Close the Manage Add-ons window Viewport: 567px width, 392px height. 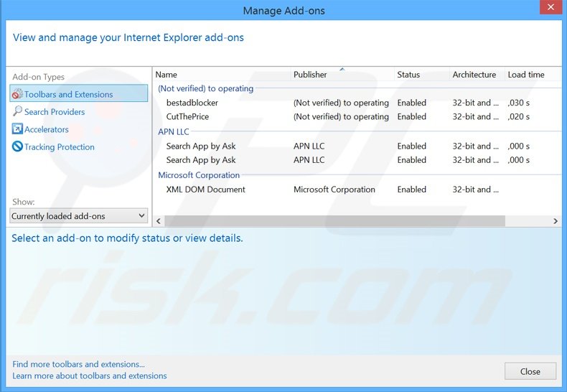click(x=550, y=7)
